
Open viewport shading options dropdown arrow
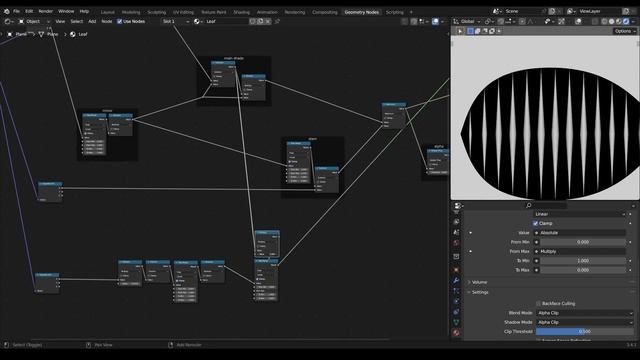click(633, 21)
